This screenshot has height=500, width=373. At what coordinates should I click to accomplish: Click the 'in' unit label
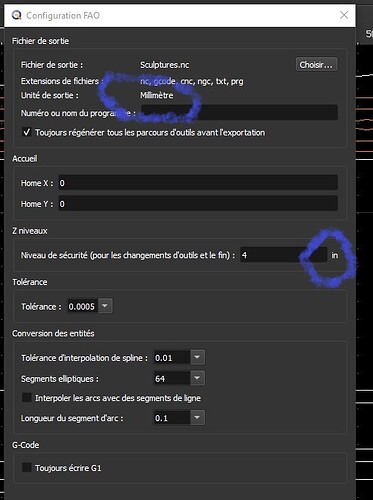pos(334,255)
